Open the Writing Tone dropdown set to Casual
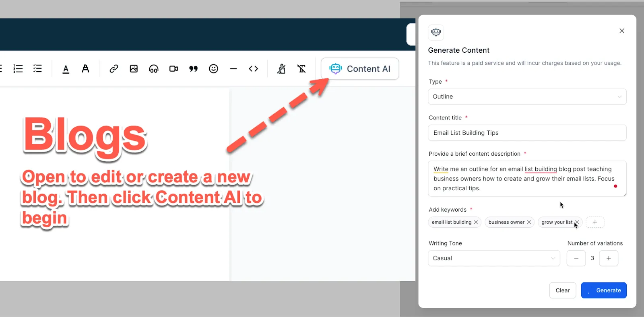The height and width of the screenshot is (317, 644). pyautogui.click(x=494, y=258)
